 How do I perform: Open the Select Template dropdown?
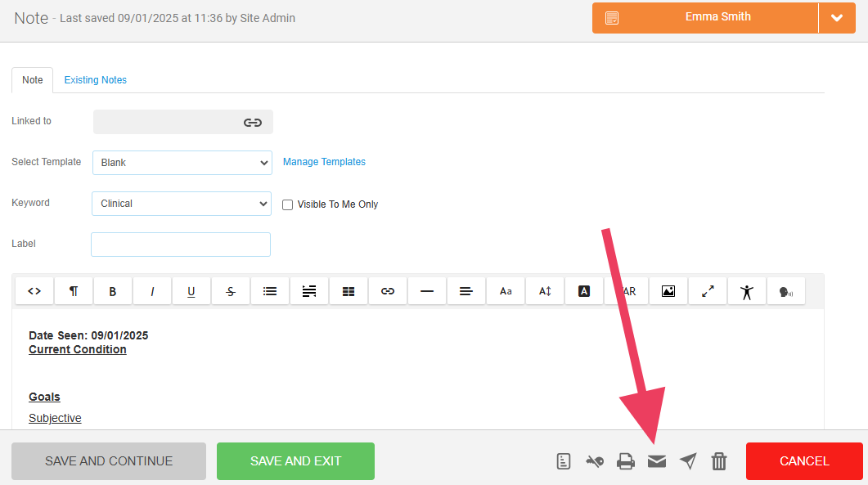(182, 163)
